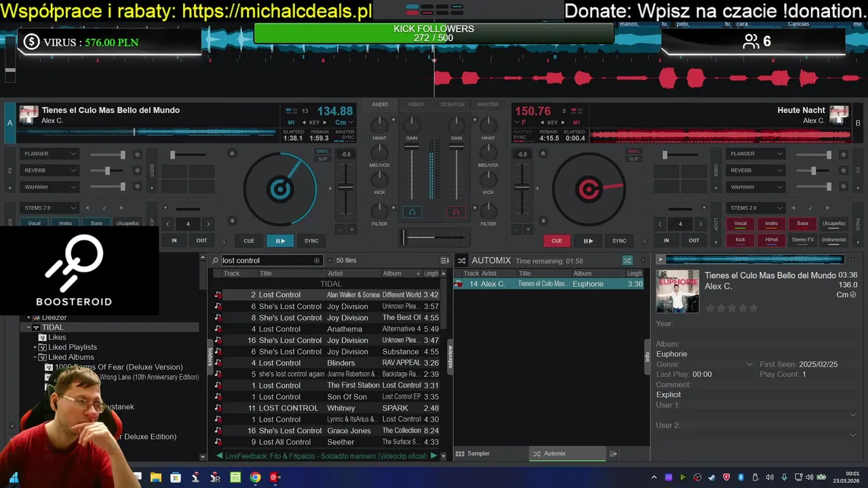Open REVERB effect dropdown on deck A
The image size is (868, 488).
pyautogui.click(x=50, y=170)
